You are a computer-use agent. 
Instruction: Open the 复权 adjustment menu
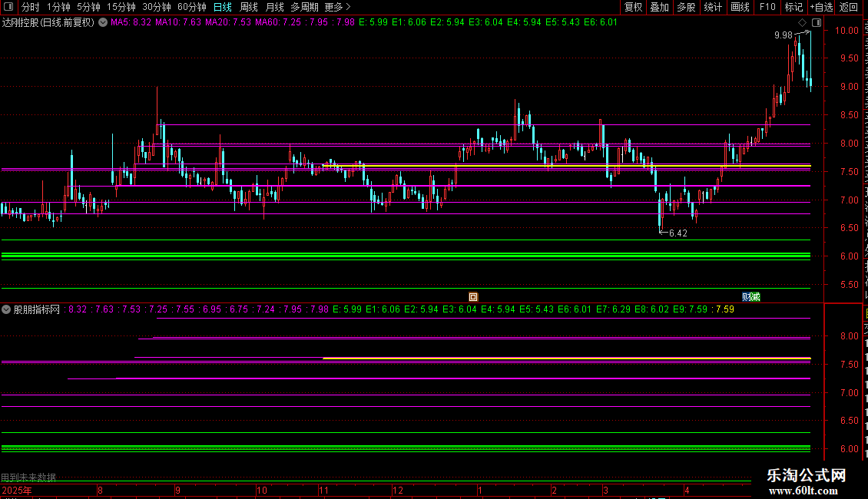click(633, 7)
